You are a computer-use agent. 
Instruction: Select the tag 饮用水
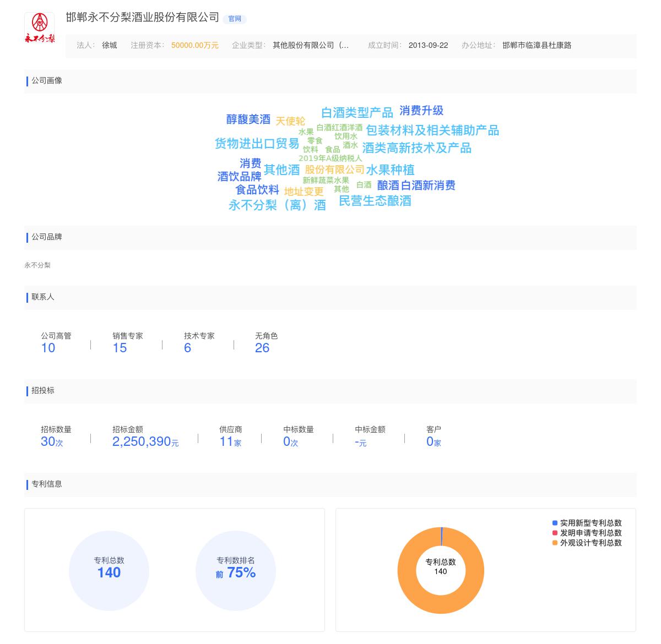click(346, 137)
